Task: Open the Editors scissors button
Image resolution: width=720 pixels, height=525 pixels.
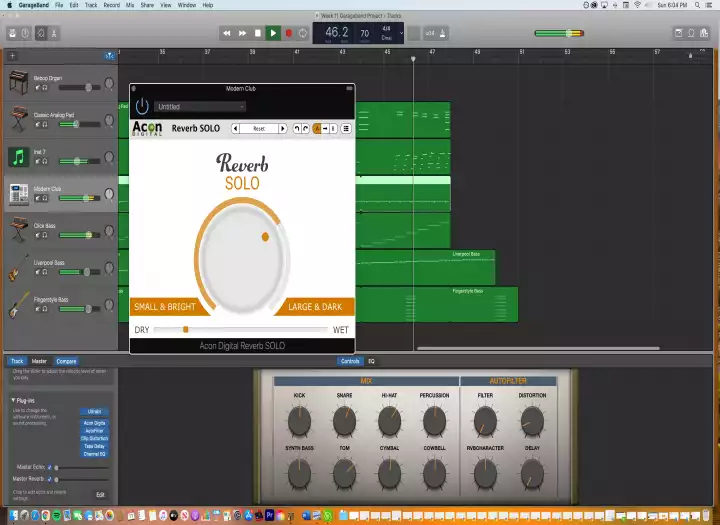Action: point(54,34)
